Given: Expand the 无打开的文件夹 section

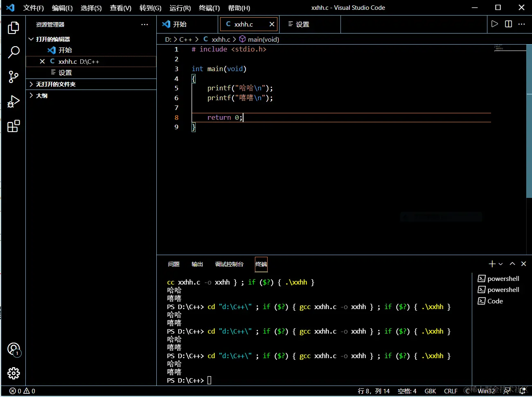Looking at the screenshot, I should [31, 84].
